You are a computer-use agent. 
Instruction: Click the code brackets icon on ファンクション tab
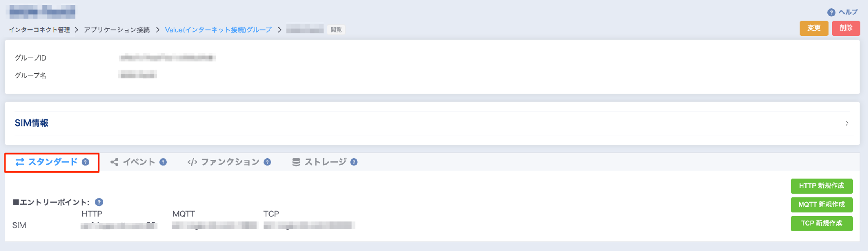click(192, 162)
